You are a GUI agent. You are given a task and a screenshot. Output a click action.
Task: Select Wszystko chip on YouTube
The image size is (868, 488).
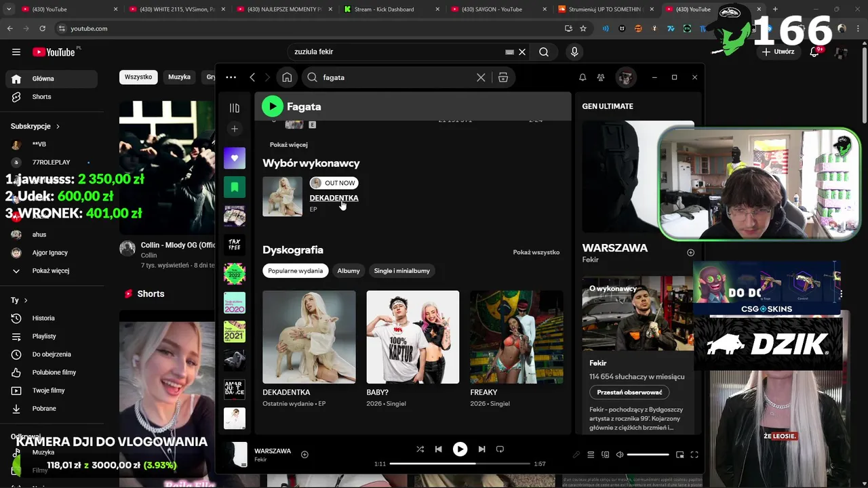point(138,77)
